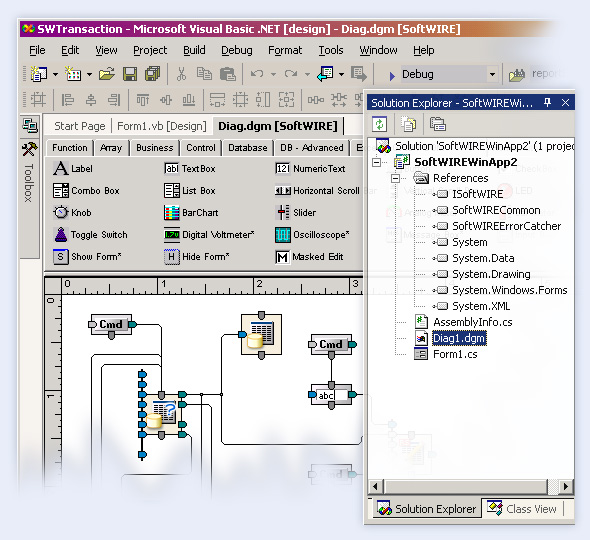Click the Align Lefts layout icon
Screen dimensions: 590x540
pos(68,100)
